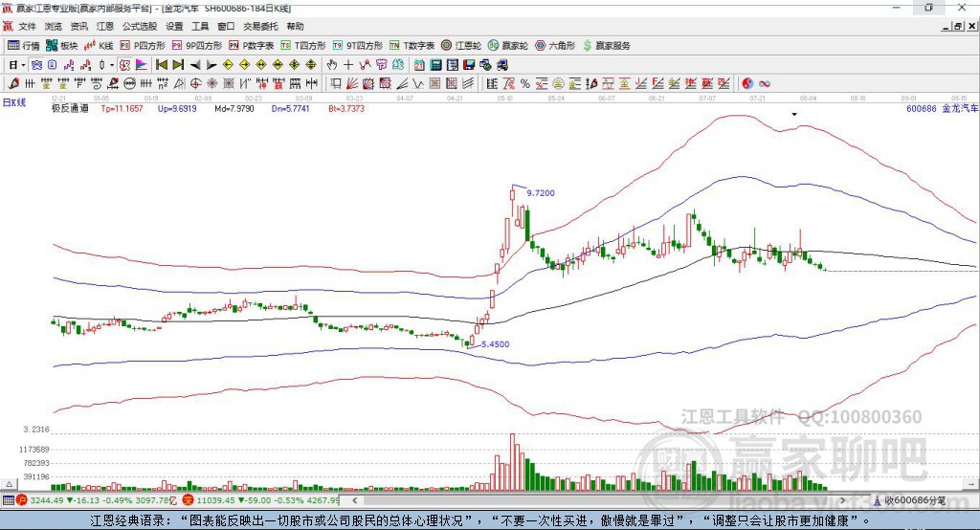Click the 9.7200 high price label
Screen dimensions: 980x530
tap(541, 193)
